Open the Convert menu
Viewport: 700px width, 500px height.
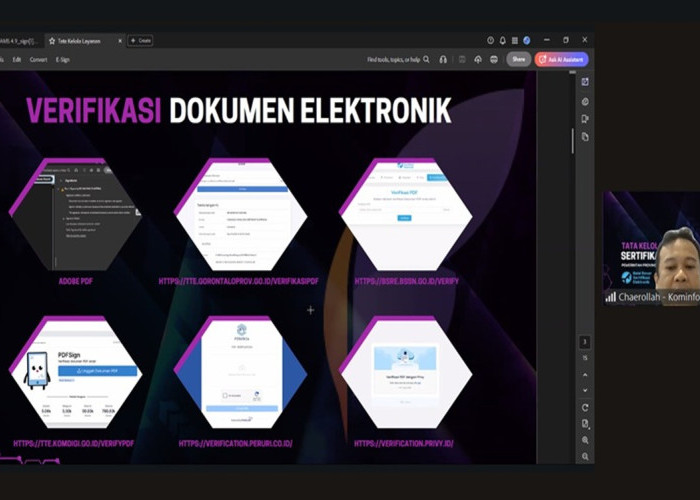point(38,59)
